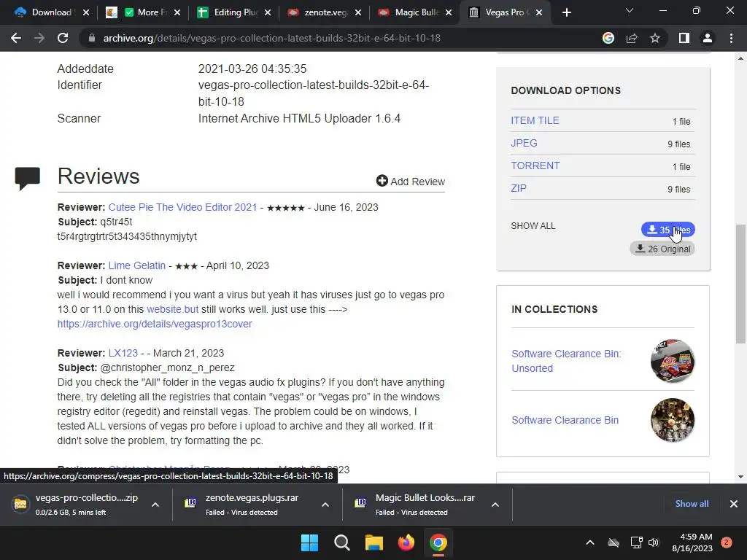View site security lock info
Image resolution: width=747 pixels, height=560 pixels.
pyautogui.click(x=91, y=38)
